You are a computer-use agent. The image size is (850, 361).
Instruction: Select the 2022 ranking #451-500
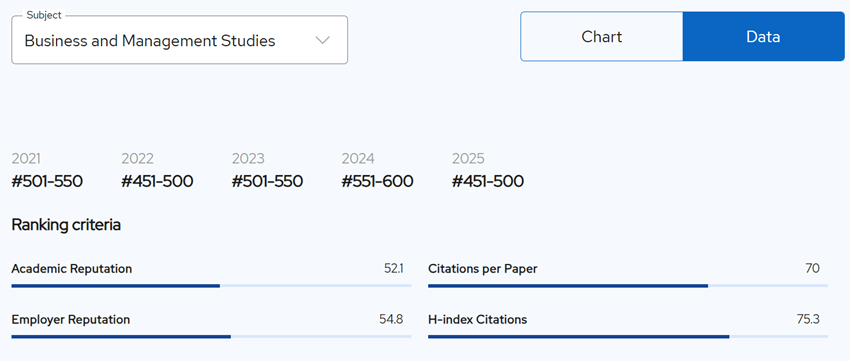tap(157, 182)
